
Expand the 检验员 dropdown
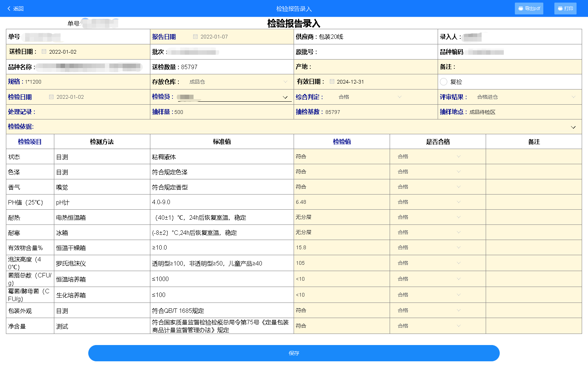tap(285, 97)
